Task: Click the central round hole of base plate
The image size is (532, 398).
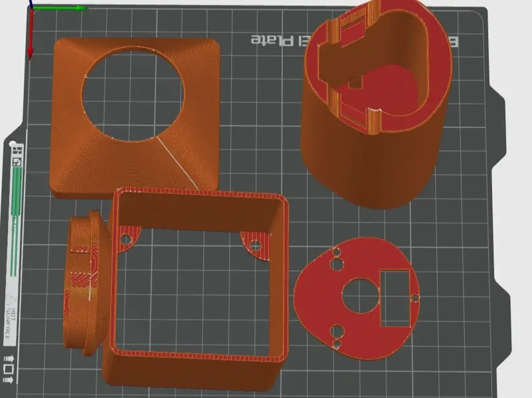Action: click(x=360, y=296)
